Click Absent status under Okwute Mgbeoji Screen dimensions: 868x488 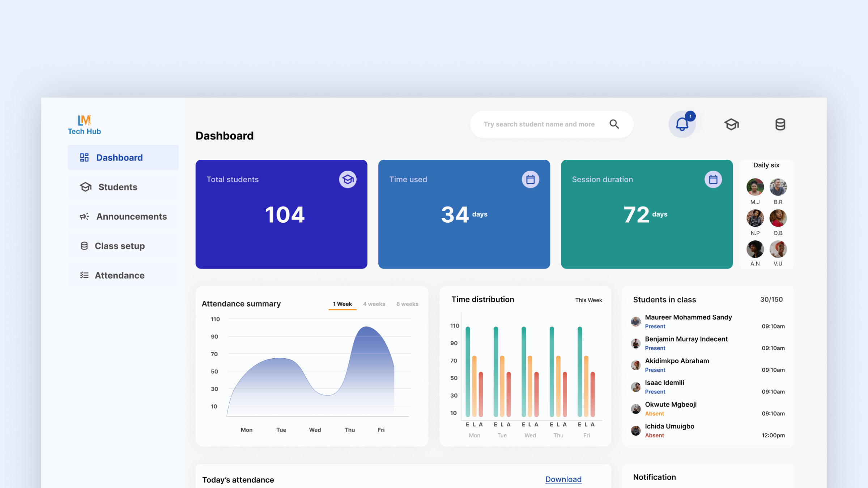pos(654,414)
